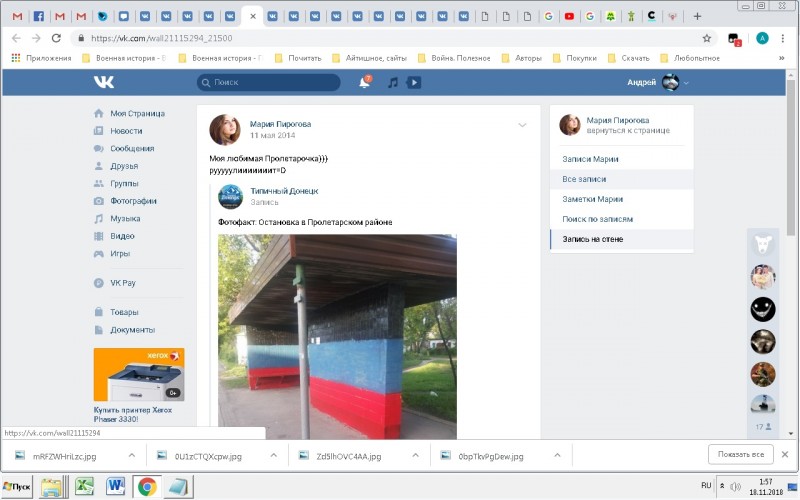Click the Типичный Донецк community avatar
Viewport: 800px width, 500px height.
(230, 196)
